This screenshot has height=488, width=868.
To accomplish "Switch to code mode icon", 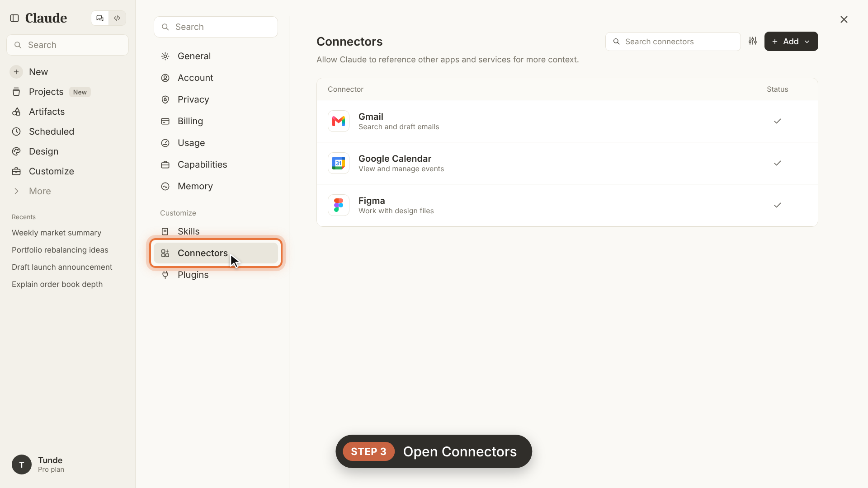I will tap(117, 18).
